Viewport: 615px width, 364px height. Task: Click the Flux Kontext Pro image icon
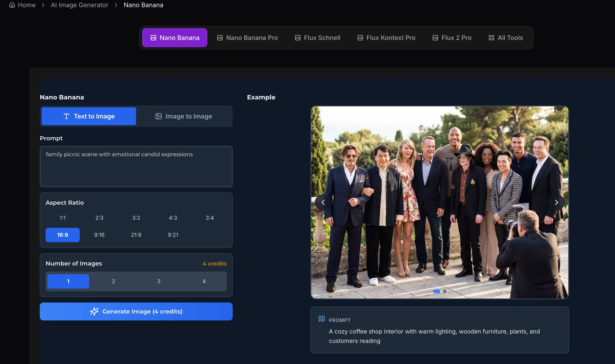point(360,38)
